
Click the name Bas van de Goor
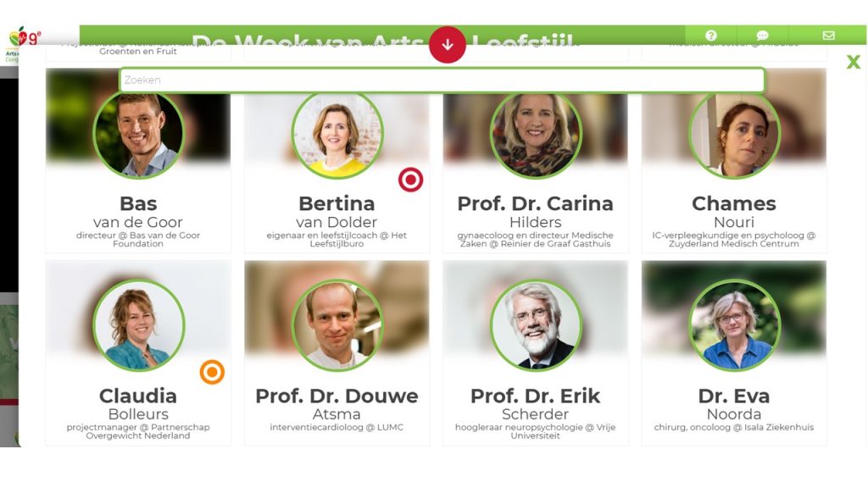click(138, 213)
